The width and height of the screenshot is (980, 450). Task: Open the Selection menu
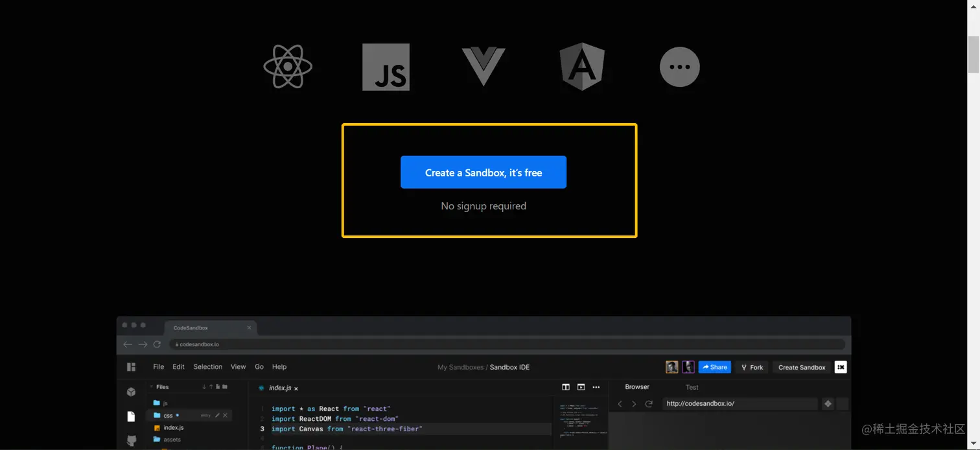click(x=207, y=367)
